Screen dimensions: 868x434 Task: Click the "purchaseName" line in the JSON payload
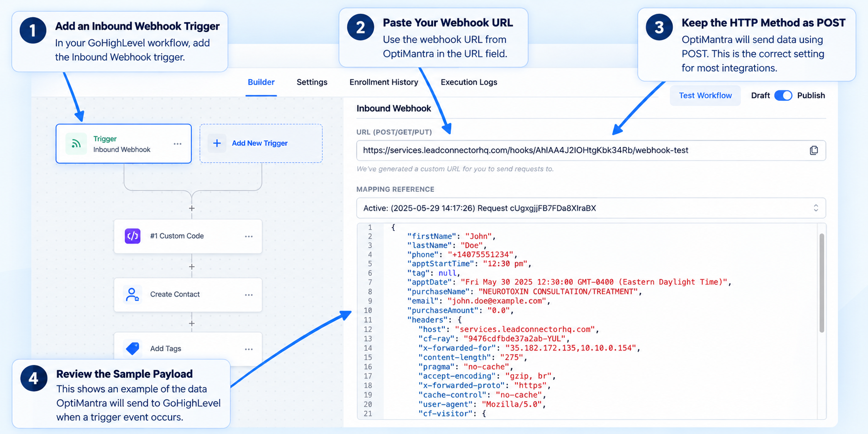(x=525, y=292)
